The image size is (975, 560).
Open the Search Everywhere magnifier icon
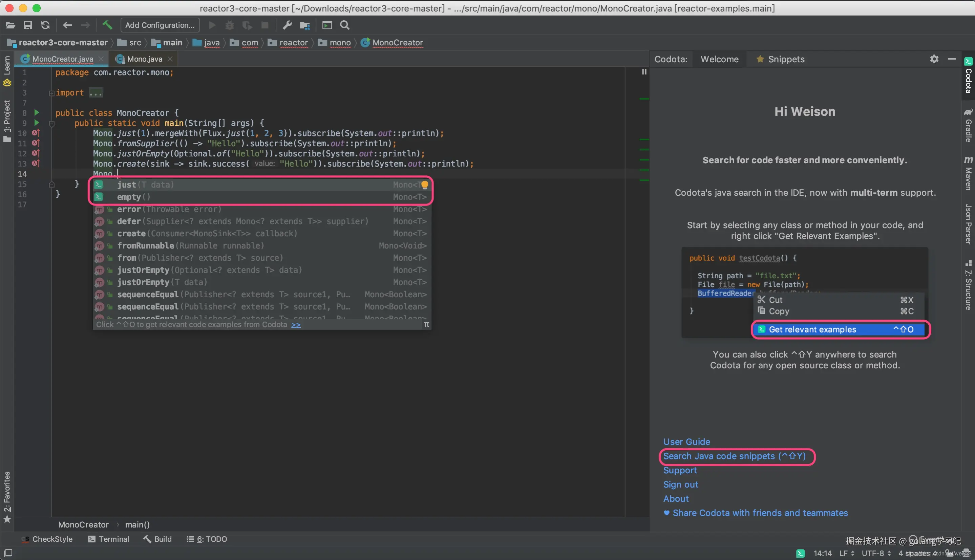coord(345,25)
